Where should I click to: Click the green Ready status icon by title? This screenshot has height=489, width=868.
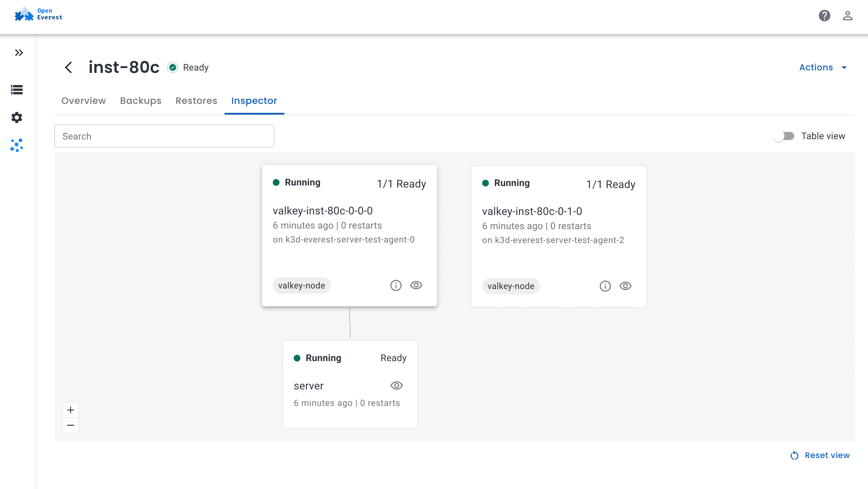point(172,67)
